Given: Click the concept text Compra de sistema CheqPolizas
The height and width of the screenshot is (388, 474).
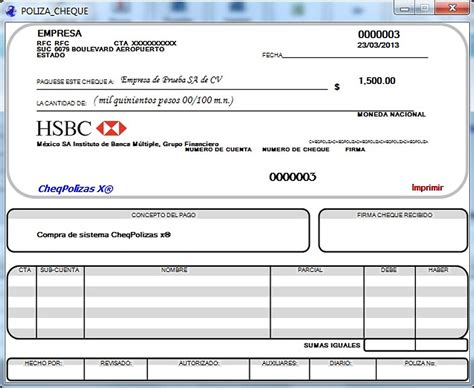Looking at the screenshot, I should point(104,235).
